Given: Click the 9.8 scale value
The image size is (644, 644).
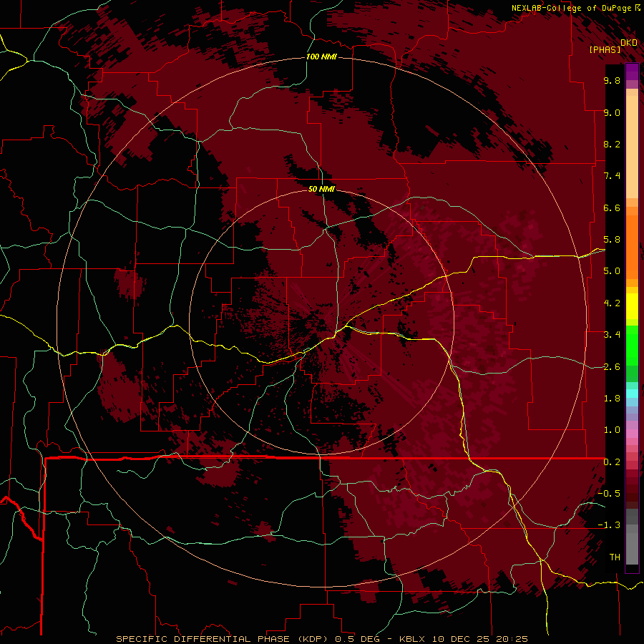Looking at the screenshot, I should [x=612, y=80].
